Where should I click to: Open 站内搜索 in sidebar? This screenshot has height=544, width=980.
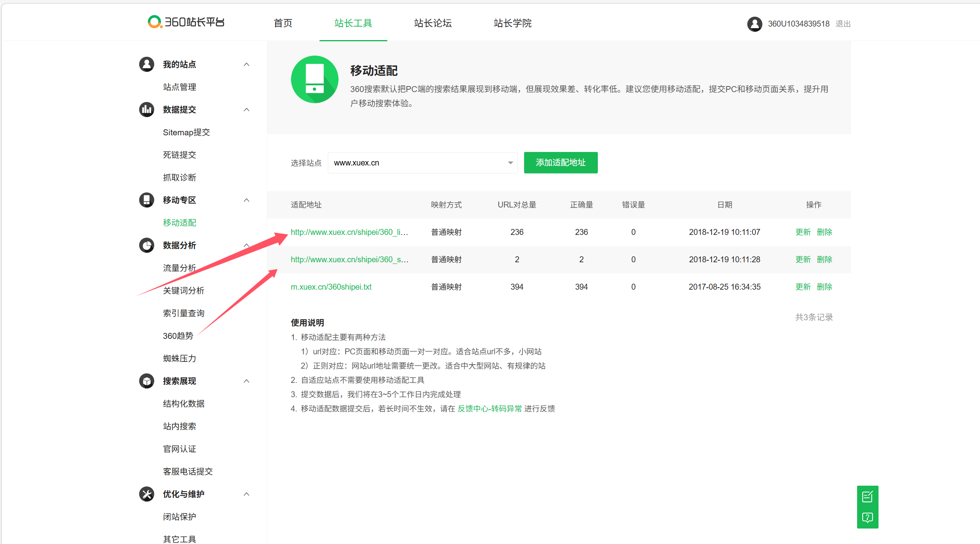pos(180,426)
